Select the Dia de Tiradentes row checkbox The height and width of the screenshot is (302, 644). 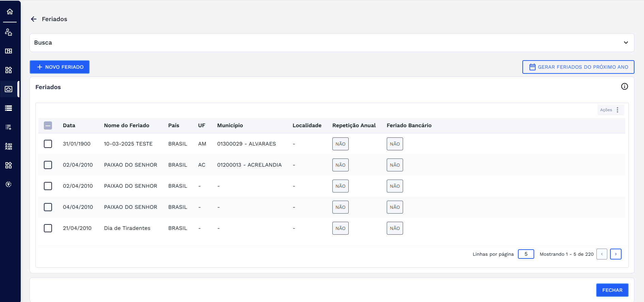[48, 228]
